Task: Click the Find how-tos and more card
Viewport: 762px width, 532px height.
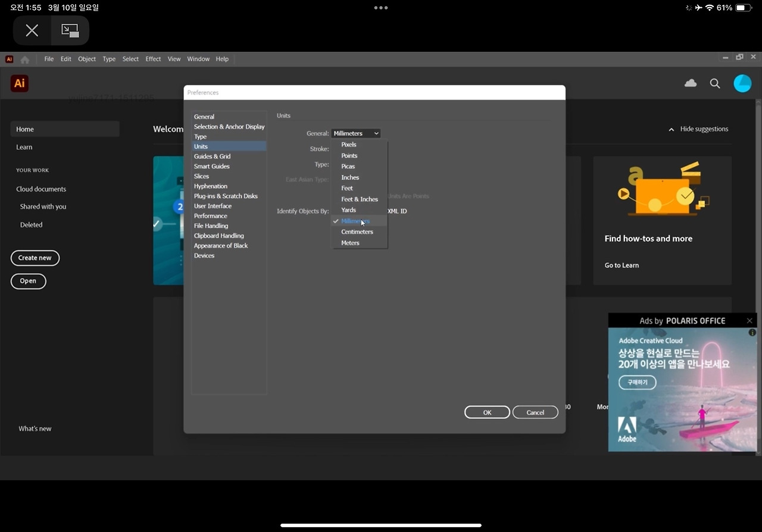Action: tap(663, 221)
